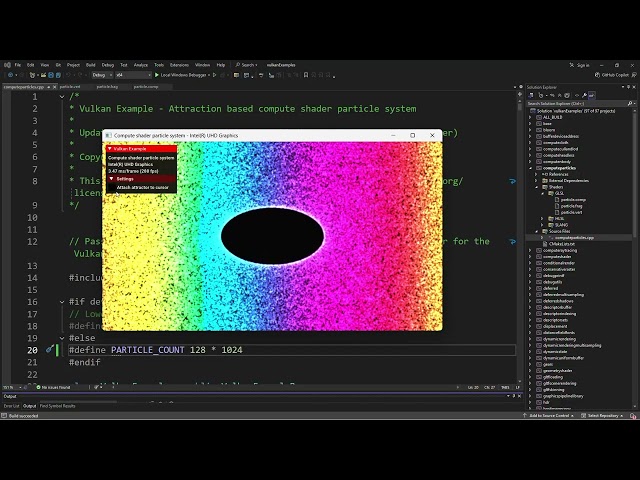Viewport: 640px width, 480px height.
Task: Pin the Solution Explorer panel
Action: point(629,87)
